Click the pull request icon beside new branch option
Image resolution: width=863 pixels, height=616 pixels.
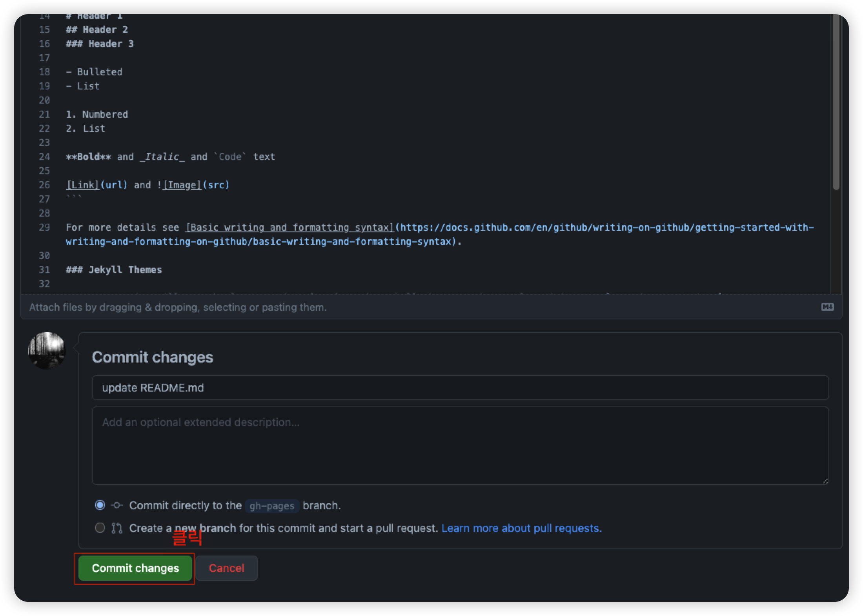pyautogui.click(x=117, y=528)
